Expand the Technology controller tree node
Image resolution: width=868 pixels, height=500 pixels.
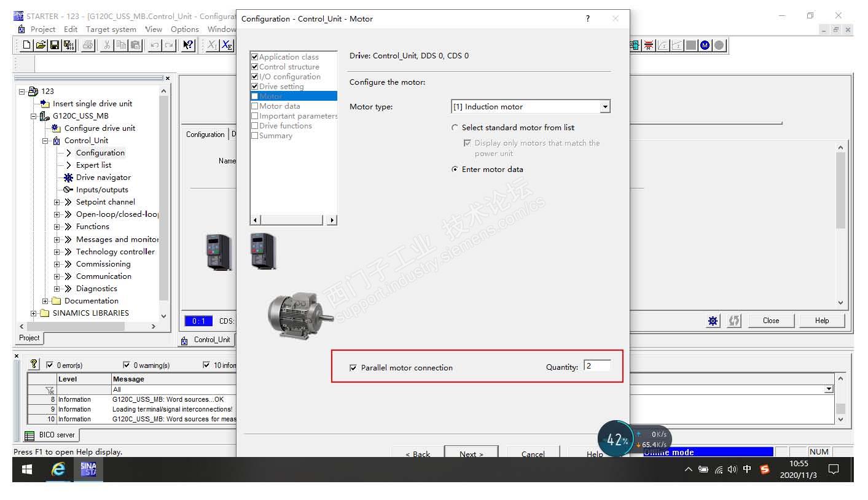point(57,252)
